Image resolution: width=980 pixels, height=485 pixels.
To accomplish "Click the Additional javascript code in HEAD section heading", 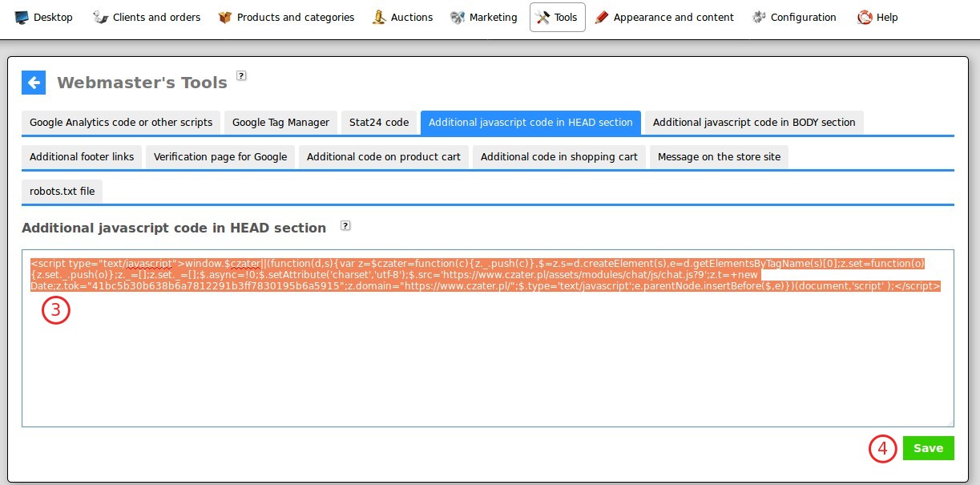I will 174,228.
